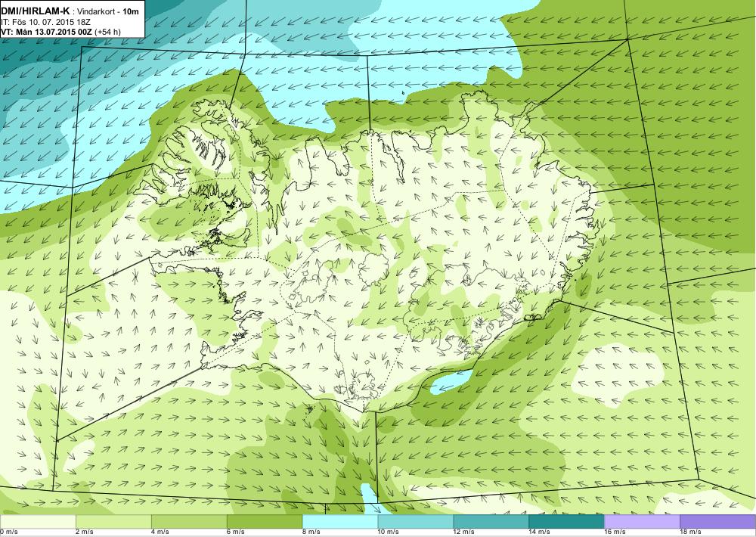This screenshot has width=756, height=537.
Task: Select the 10–12 m/s turquoise legend swatch
Action: [416, 522]
